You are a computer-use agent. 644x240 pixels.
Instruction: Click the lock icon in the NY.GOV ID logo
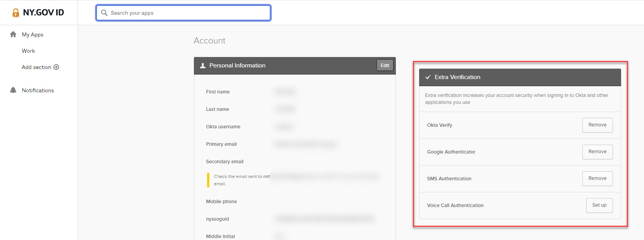[x=16, y=13]
